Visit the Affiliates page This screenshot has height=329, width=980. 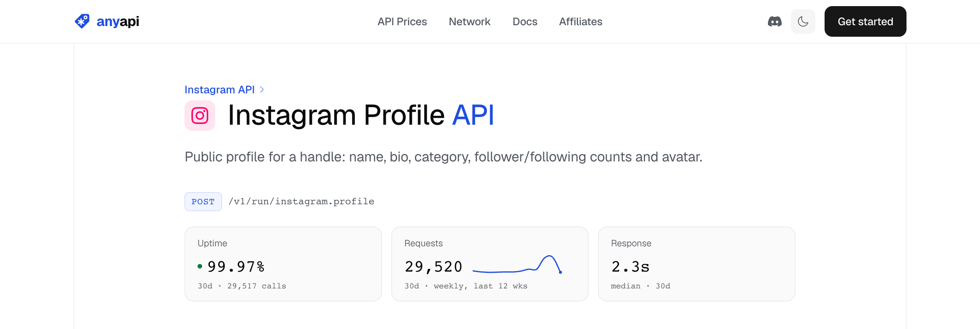581,21
